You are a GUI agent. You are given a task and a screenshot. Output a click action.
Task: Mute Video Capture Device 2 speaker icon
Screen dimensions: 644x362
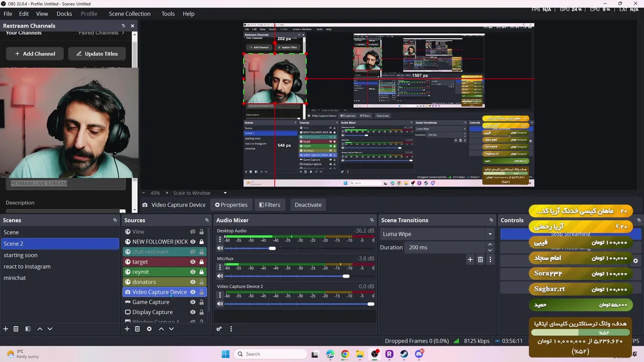click(220, 304)
